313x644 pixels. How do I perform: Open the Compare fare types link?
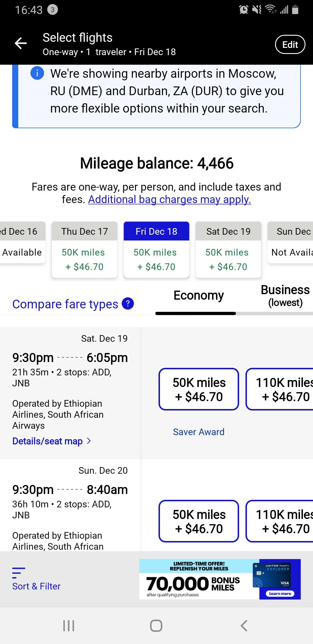pos(65,304)
